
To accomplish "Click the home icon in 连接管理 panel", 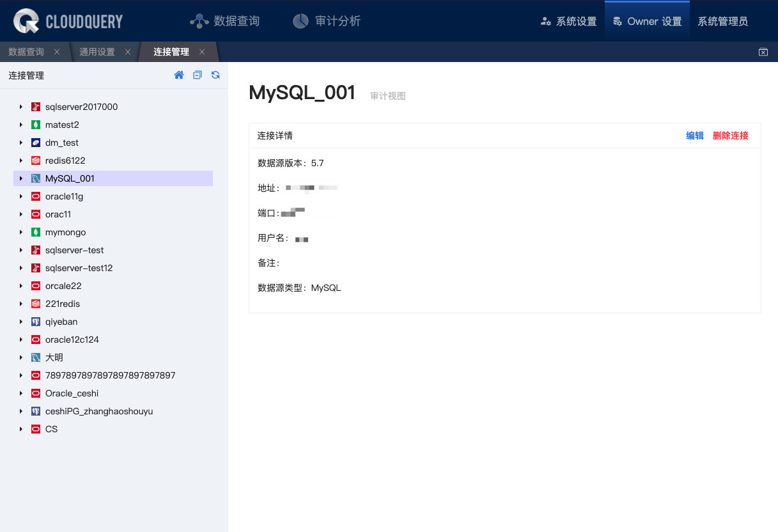I will 179,75.
